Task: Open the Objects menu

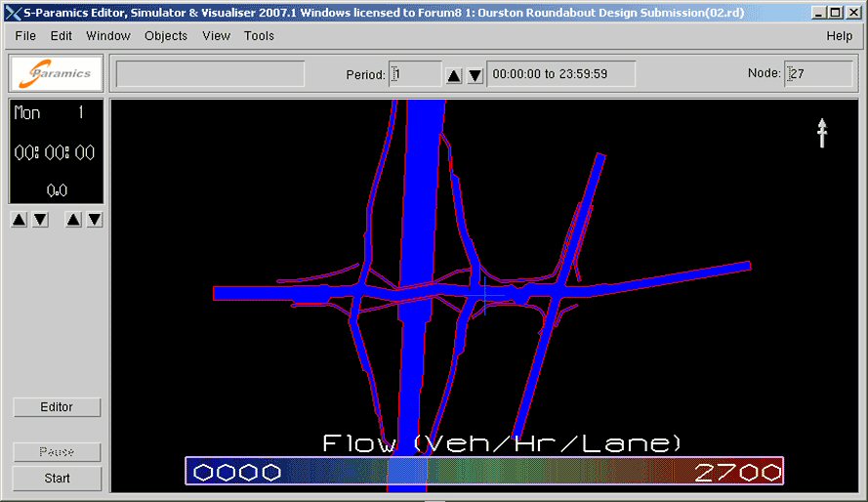Action: (x=166, y=36)
